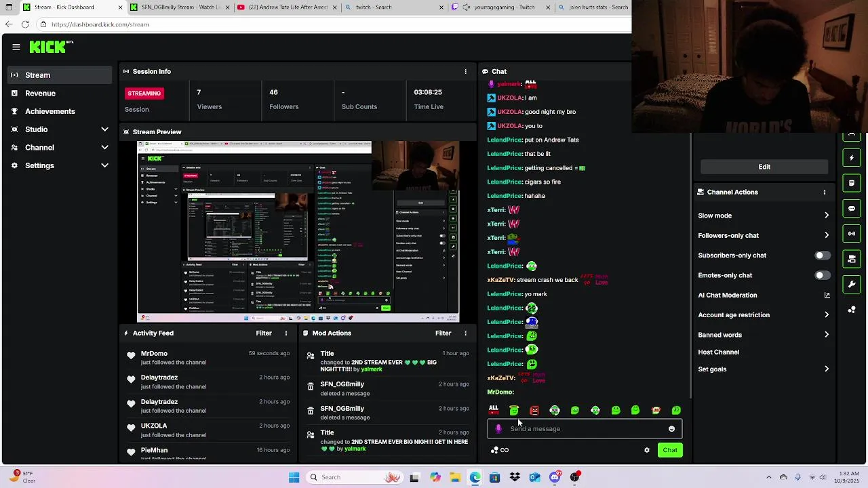Toggle Subscribers-only chat switch
Image resolution: width=868 pixels, height=488 pixels.
(x=822, y=256)
